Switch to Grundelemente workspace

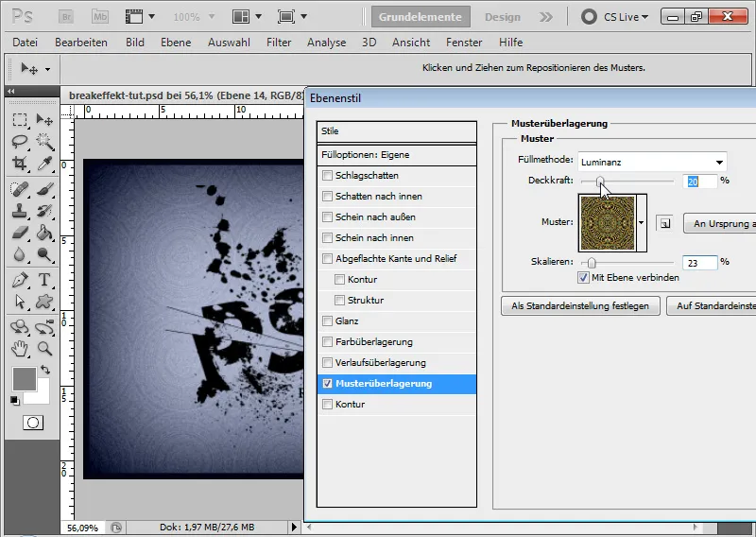pos(421,17)
